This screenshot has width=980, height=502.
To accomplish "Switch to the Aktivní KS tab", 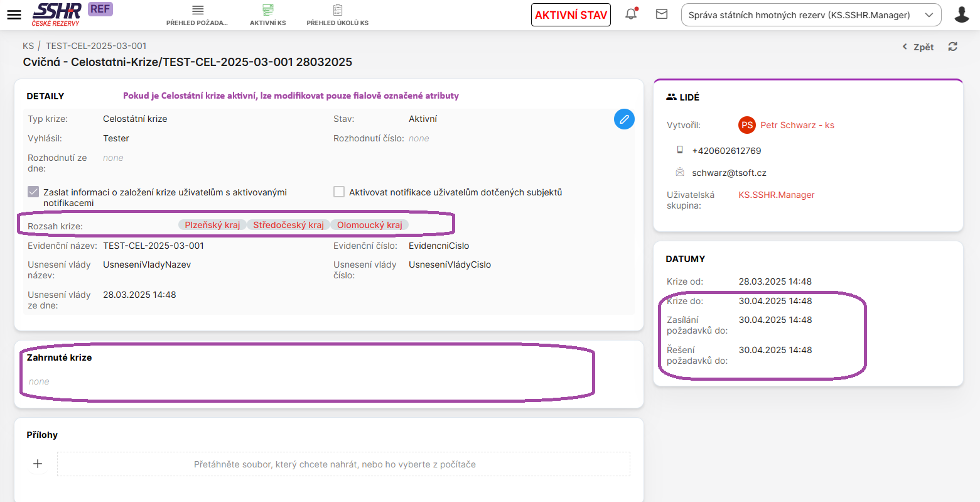I will coord(268,15).
